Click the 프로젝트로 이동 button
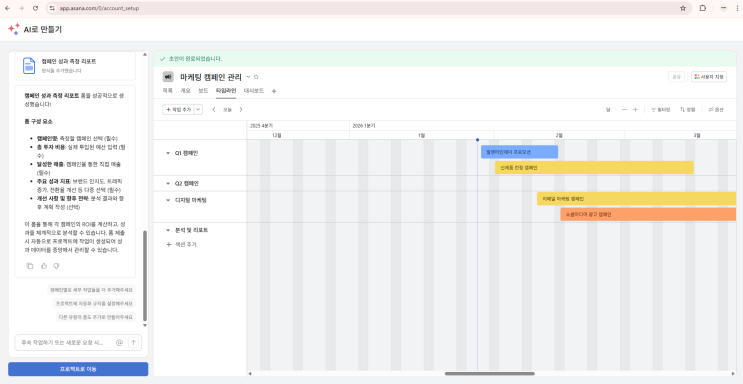743x384 pixels. click(78, 369)
